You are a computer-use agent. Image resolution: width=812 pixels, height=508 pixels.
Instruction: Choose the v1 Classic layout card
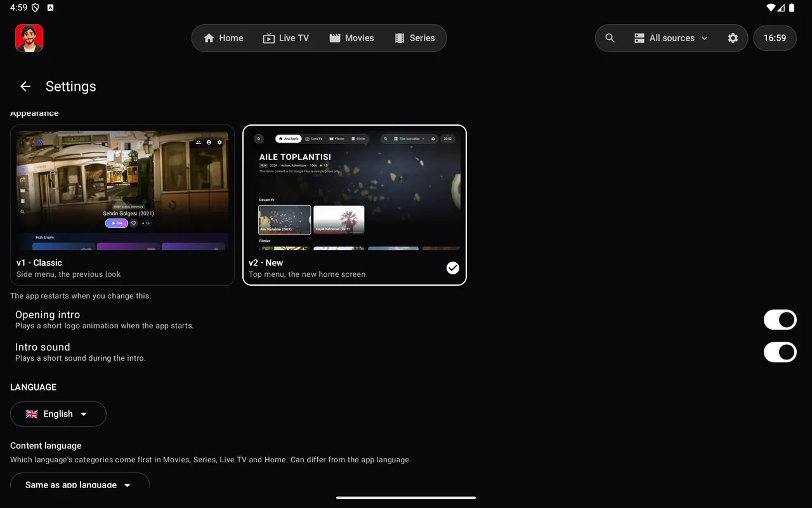[x=122, y=205]
